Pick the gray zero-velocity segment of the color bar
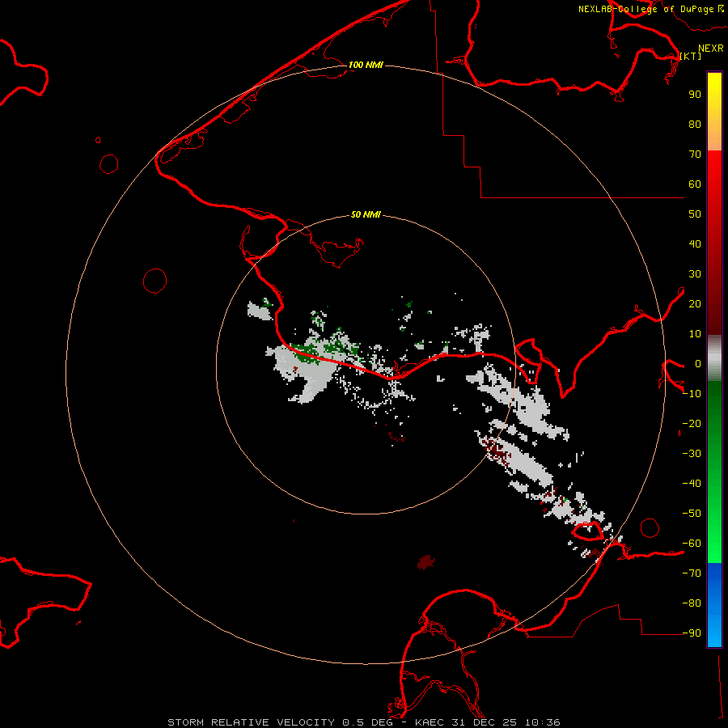 [x=714, y=358]
